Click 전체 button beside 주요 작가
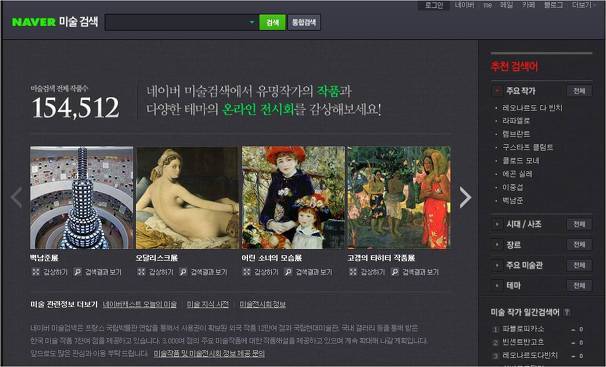606x367 pixels. click(x=579, y=91)
